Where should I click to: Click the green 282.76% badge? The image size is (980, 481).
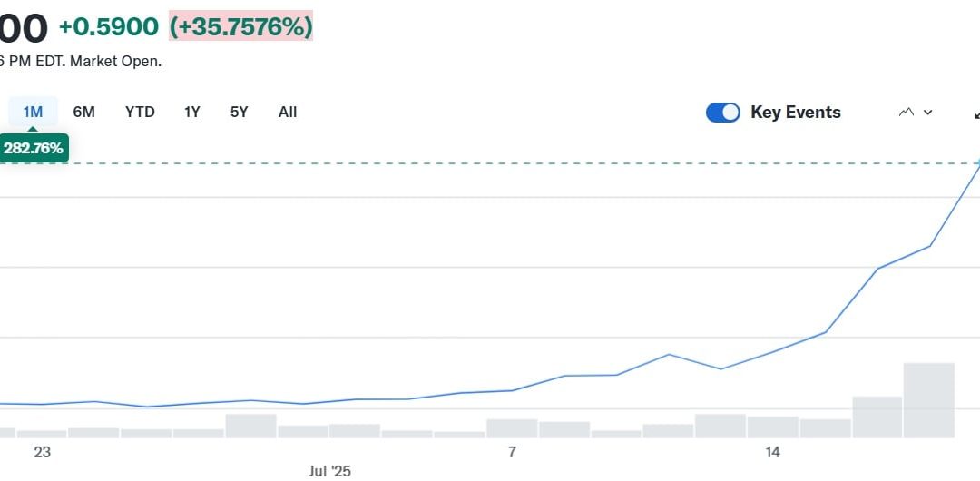coord(34,148)
